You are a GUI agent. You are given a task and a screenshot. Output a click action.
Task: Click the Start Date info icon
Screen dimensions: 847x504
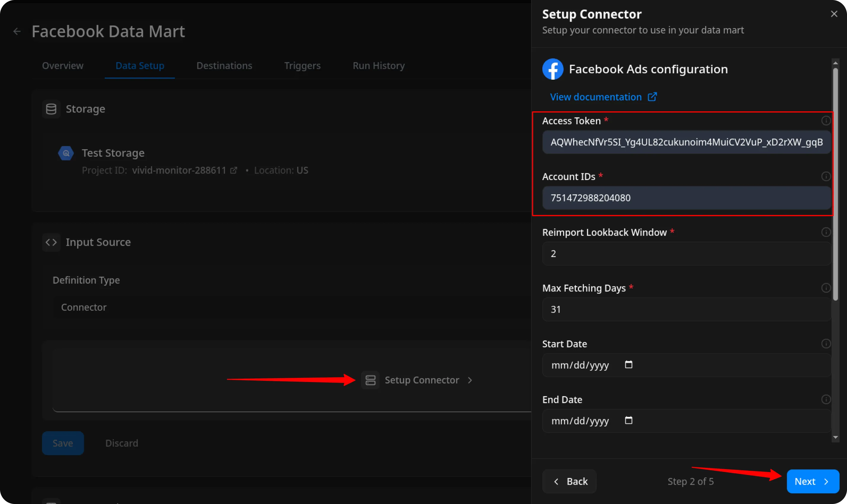[x=826, y=344]
